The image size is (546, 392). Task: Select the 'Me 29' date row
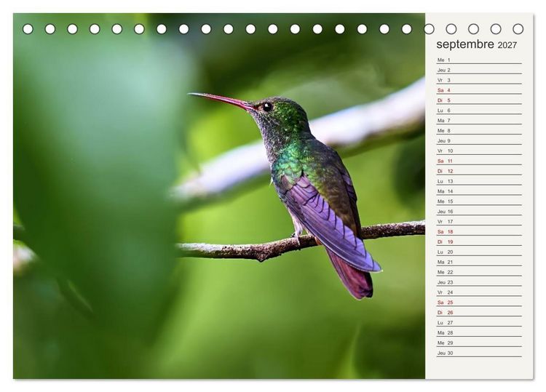(479, 343)
